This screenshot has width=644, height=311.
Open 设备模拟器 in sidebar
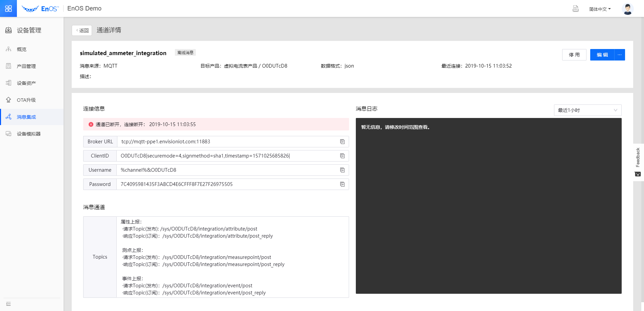pyautogui.click(x=28, y=134)
